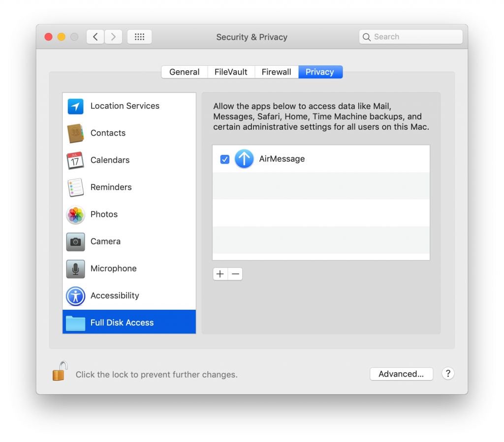This screenshot has height=442, width=504.
Task: Select Photos label in list
Action: pos(104,214)
